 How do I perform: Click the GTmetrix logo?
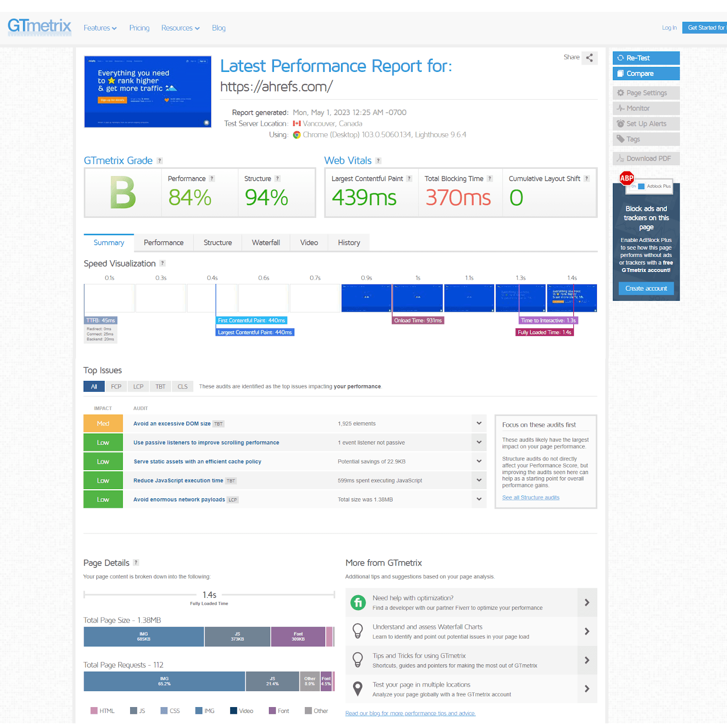(x=40, y=26)
